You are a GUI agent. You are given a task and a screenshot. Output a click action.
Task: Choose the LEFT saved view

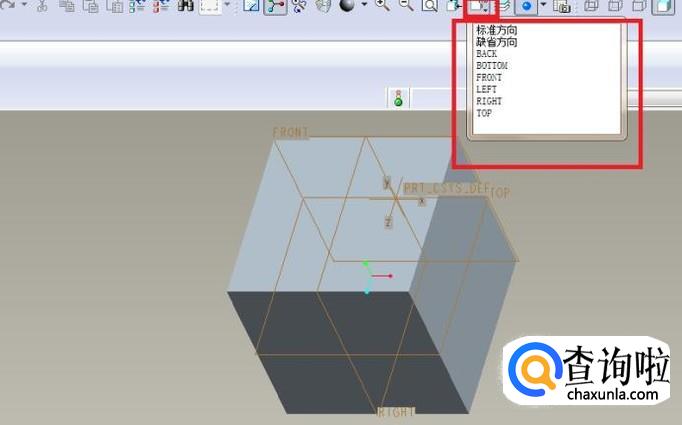click(x=486, y=89)
